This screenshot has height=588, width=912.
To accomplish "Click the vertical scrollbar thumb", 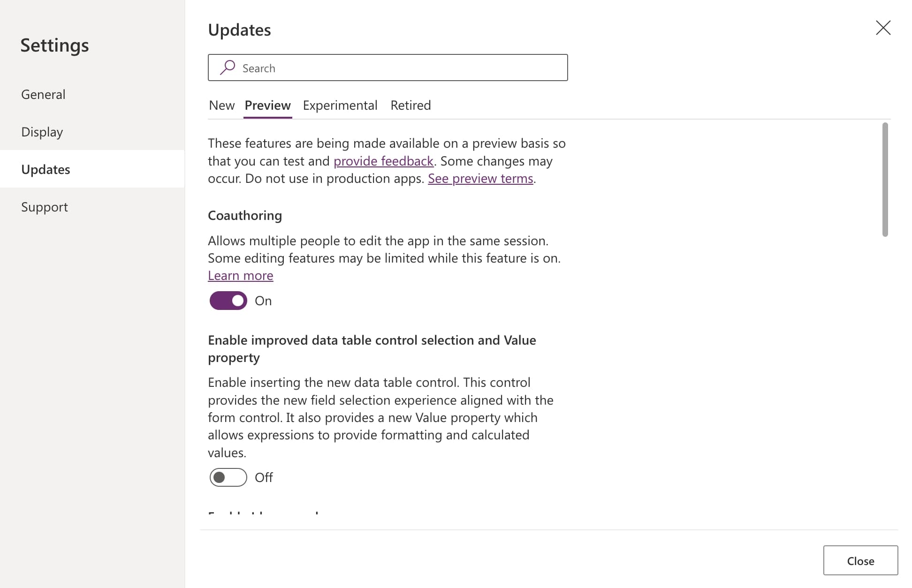I will coord(885,180).
